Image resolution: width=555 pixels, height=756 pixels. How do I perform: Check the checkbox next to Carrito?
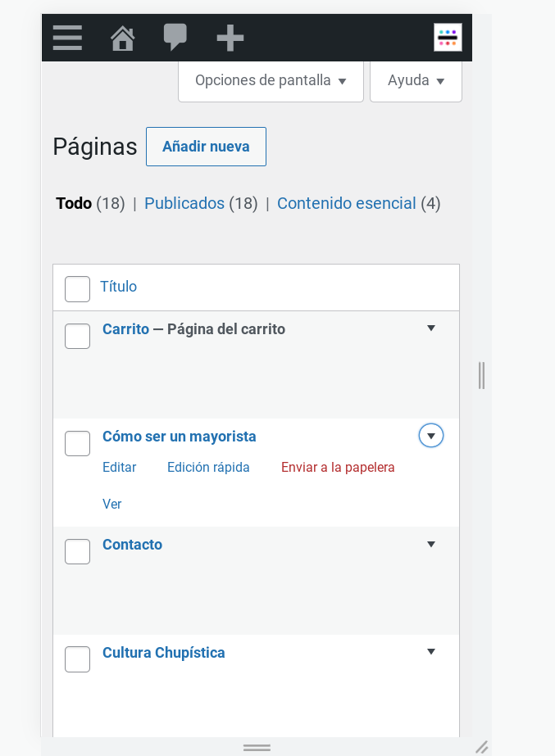point(77,336)
